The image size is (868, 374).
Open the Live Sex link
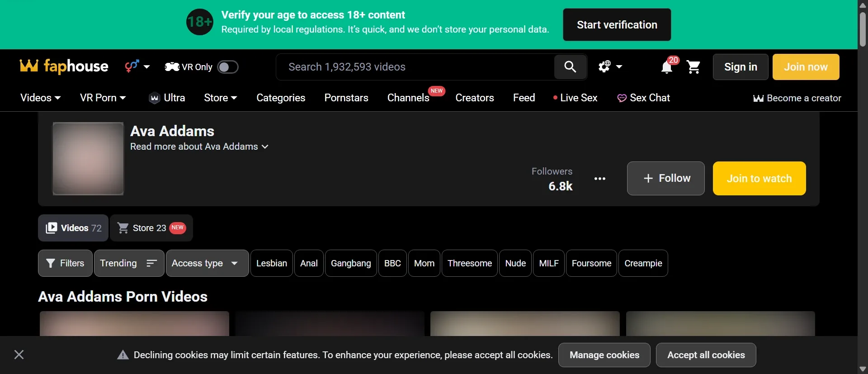pyautogui.click(x=575, y=98)
